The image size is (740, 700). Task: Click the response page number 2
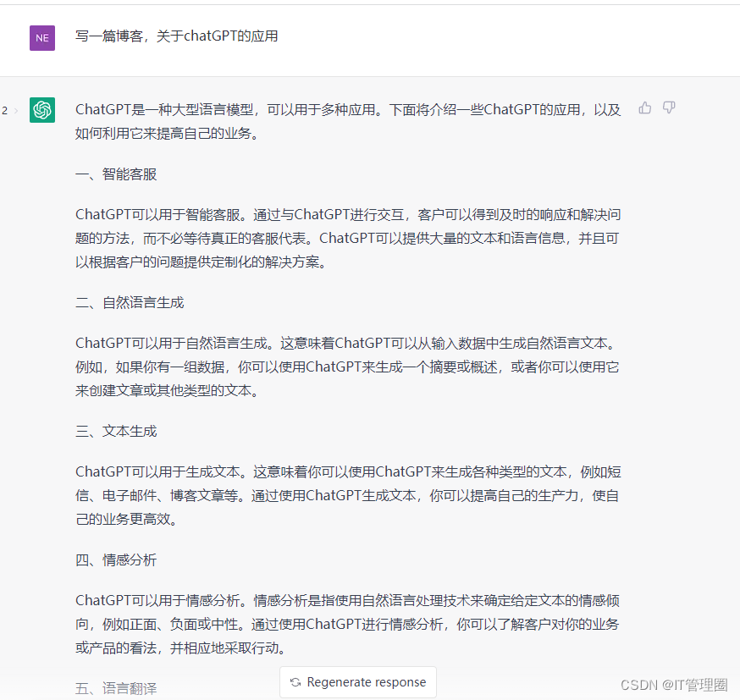tap(5, 111)
